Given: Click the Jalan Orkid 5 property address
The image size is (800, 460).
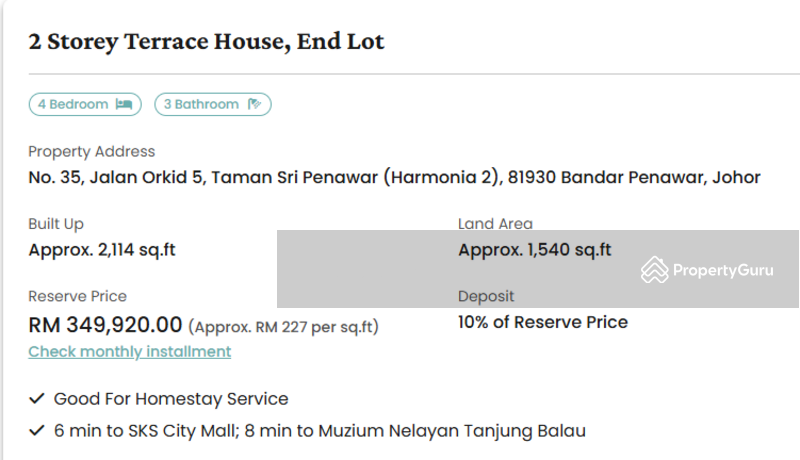Looking at the screenshot, I should pos(394,177).
